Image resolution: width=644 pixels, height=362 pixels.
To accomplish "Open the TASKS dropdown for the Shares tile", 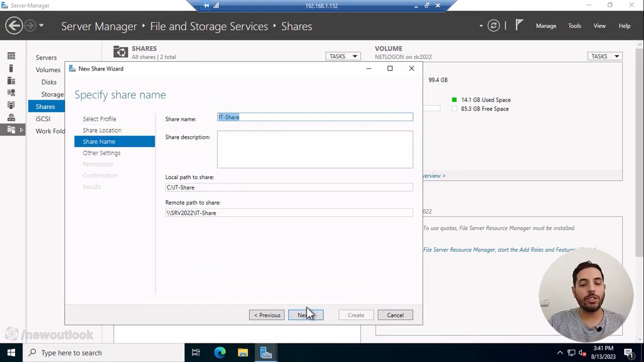I will tap(343, 56).
